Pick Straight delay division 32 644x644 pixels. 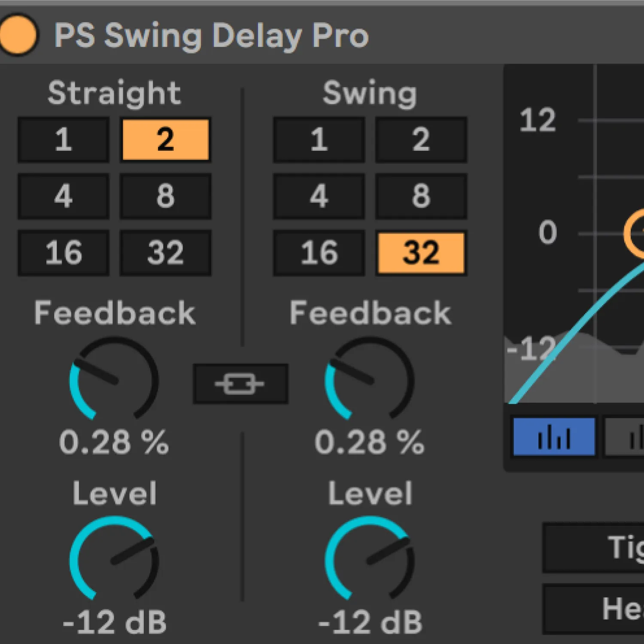coord(166,253)
